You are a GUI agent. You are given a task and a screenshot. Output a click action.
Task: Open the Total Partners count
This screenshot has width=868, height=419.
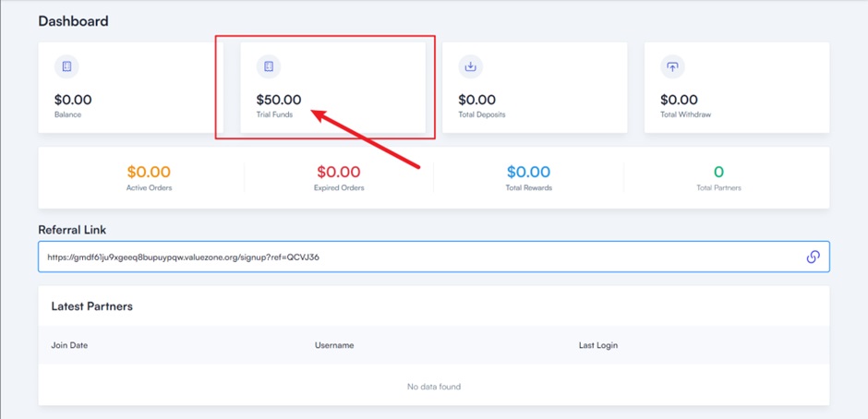[718, 172]
